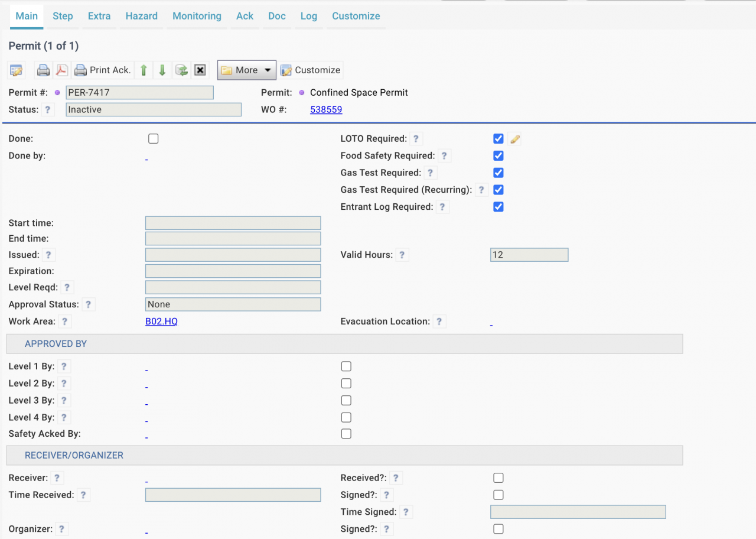Open help for Valid Hours

[x=402, y=255]
